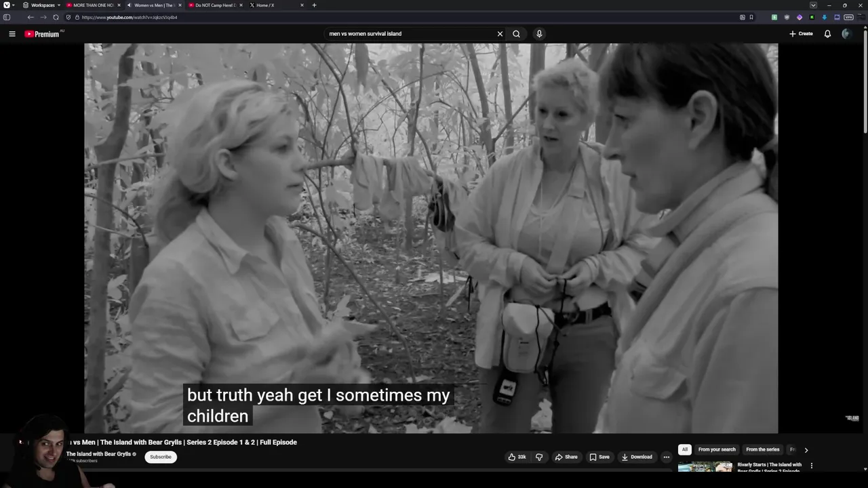Go forward in browser history
868x488 pixels.
pyautogui.click(x=43, y=17)
